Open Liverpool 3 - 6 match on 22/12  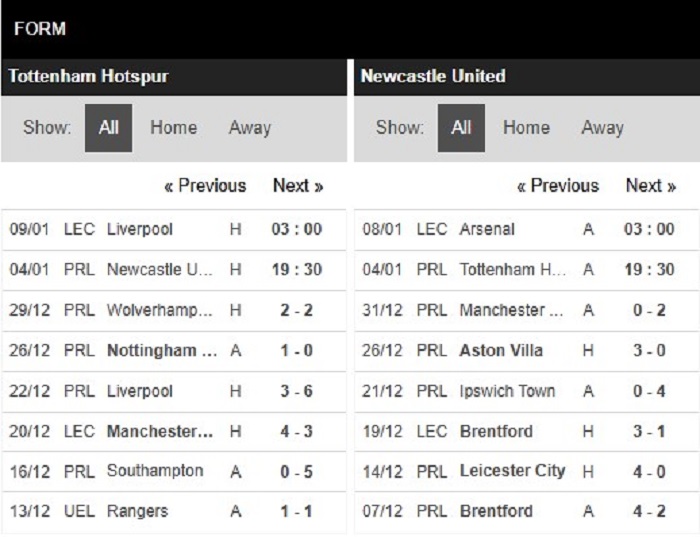174,391
